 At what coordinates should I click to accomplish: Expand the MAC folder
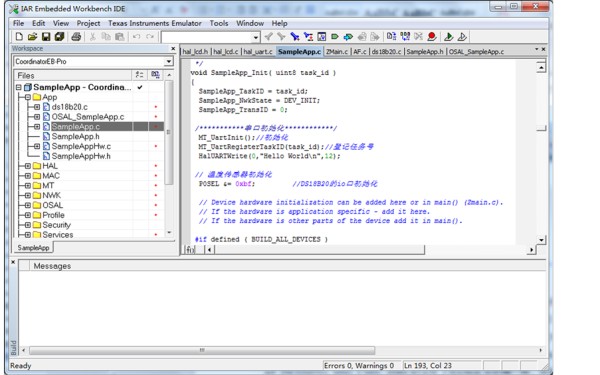tap(28, 176)
